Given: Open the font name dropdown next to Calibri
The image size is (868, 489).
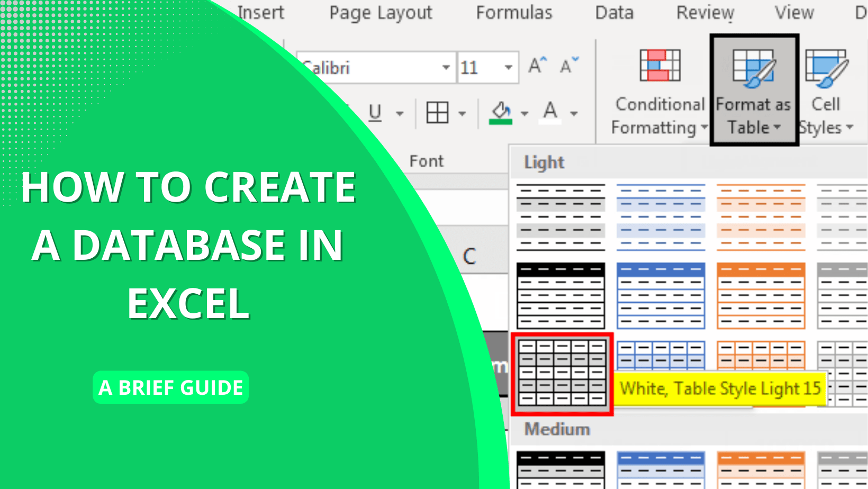Looking at the screenshot, I should (446, 67).
